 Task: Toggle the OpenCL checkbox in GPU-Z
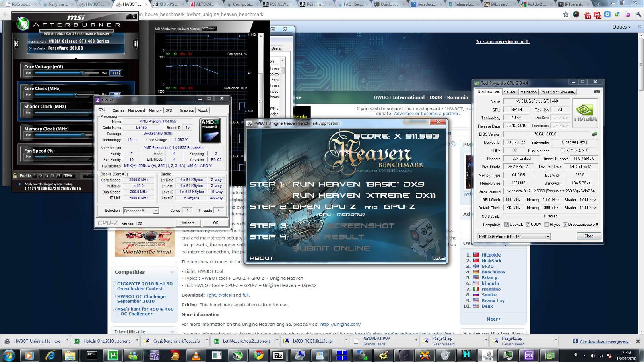(506, 225)
